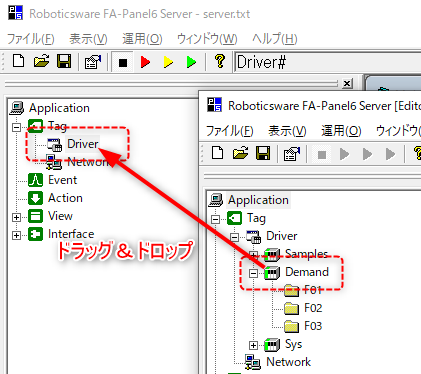Open the properties icon in main toolbar
Image resolution: width=421 pixels, height=374 pixels.
(x=93, y=62)
